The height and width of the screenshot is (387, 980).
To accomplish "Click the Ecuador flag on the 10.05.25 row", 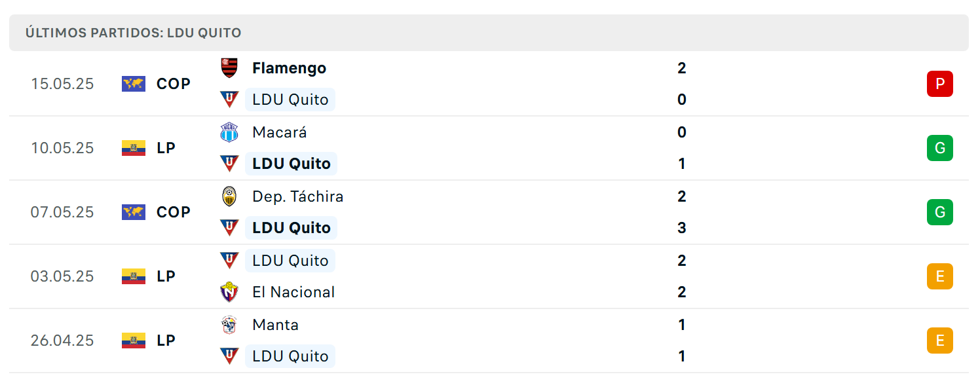I will (x=134, y=148).
